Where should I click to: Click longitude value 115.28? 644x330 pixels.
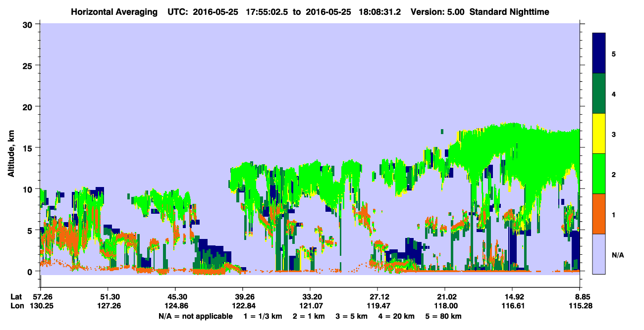(580, 306)
